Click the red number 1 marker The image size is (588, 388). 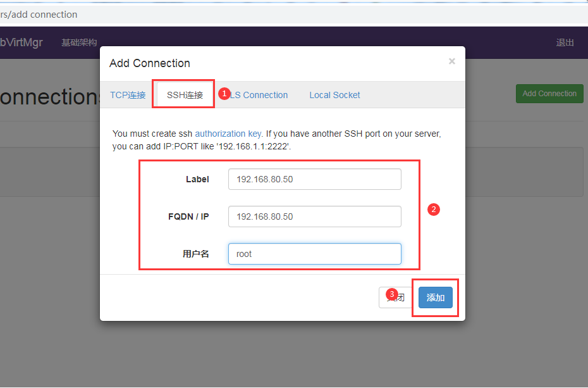[224, 93]
